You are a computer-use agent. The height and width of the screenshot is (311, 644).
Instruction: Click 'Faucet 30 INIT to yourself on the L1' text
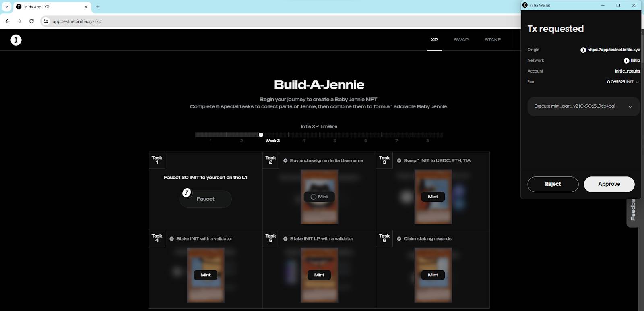click(x=206, y=178)
